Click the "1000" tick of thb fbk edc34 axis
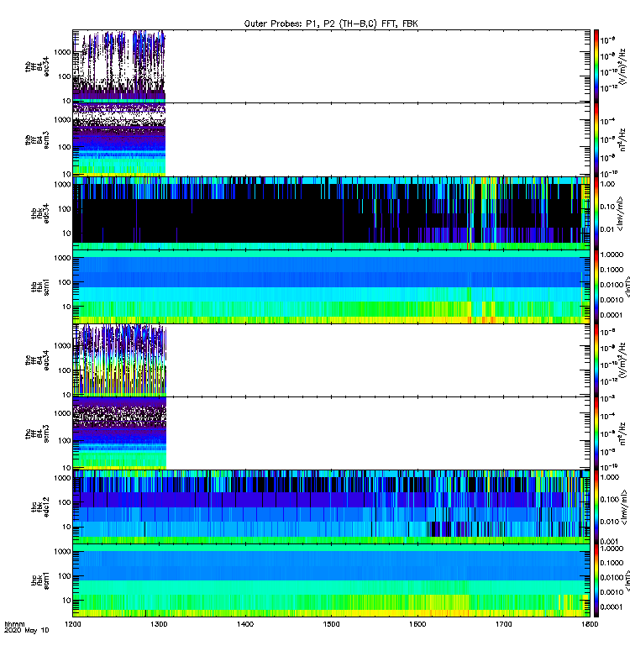The image size is (630, 672). pos(62,185)
